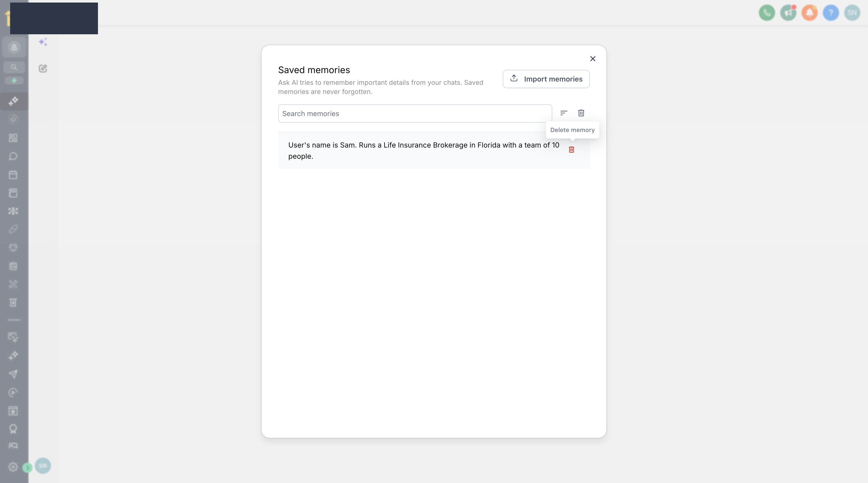Open the megaphone announcements icon
Viewport: 868px width, 483px height.
(x=788, y=13)
